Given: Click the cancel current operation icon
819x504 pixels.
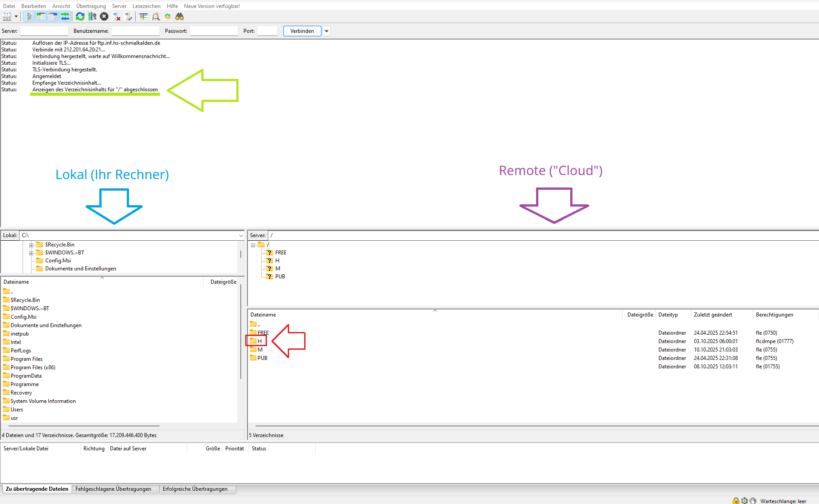Looking at the screenshot, I should pyautogui.click(x=104, y=16).
